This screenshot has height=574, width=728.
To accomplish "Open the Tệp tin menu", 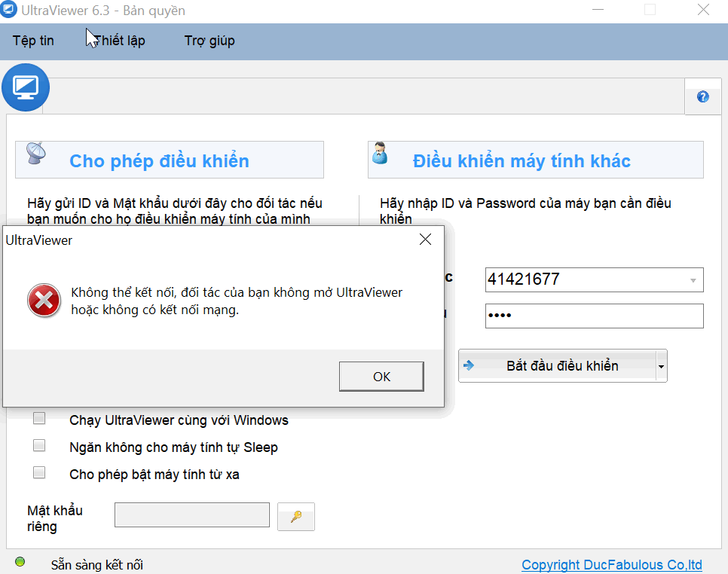I will [33, 41].
